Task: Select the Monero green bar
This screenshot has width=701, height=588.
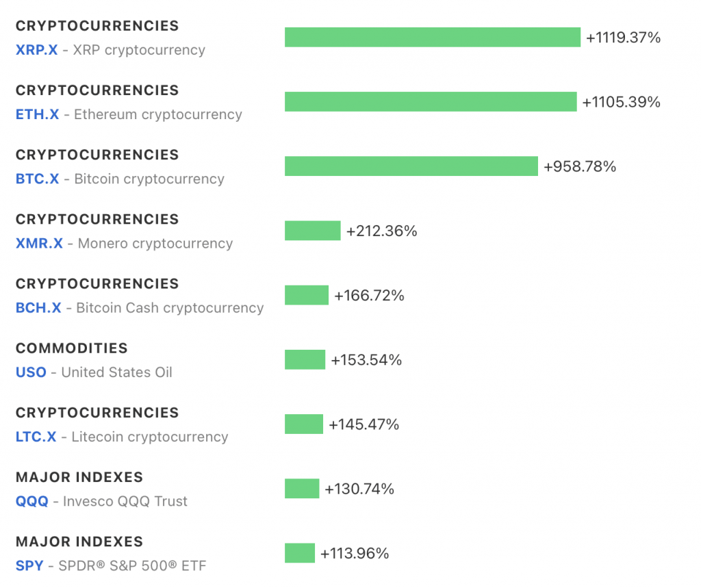Action: click(x=312, y=231)
